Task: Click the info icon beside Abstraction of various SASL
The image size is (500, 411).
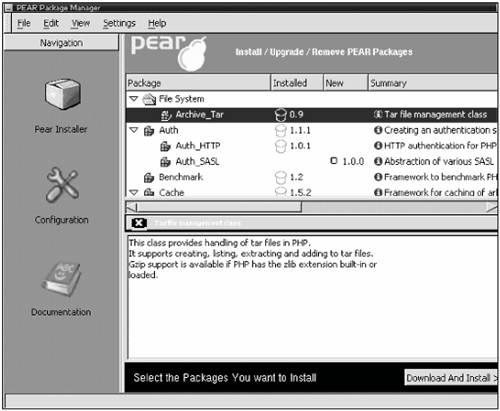Action: pos(378,161)
